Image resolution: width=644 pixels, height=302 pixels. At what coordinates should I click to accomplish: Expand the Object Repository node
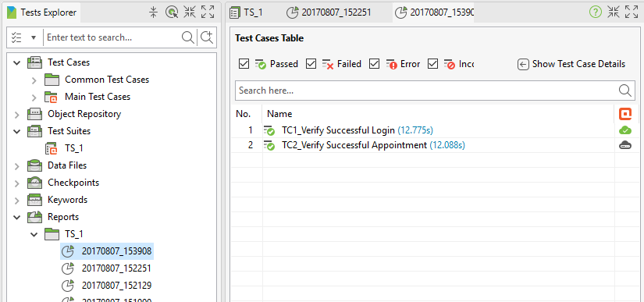tap(17, 115)
